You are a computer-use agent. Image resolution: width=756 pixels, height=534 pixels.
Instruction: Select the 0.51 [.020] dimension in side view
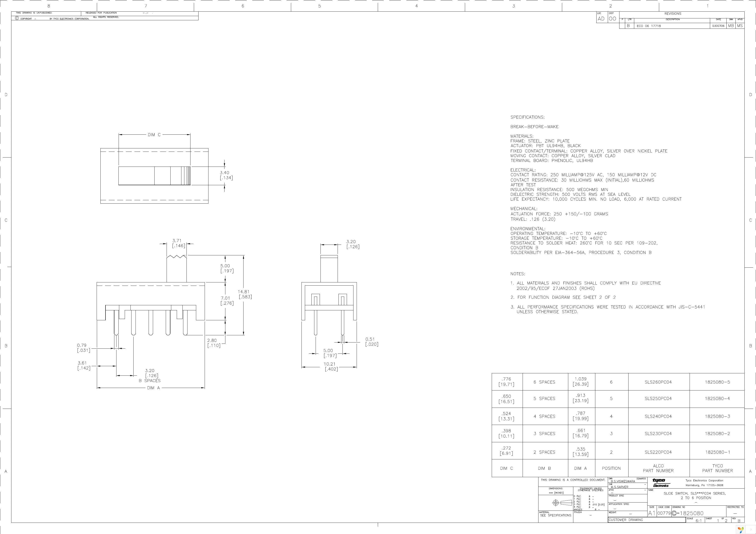(x=371, y=342)
